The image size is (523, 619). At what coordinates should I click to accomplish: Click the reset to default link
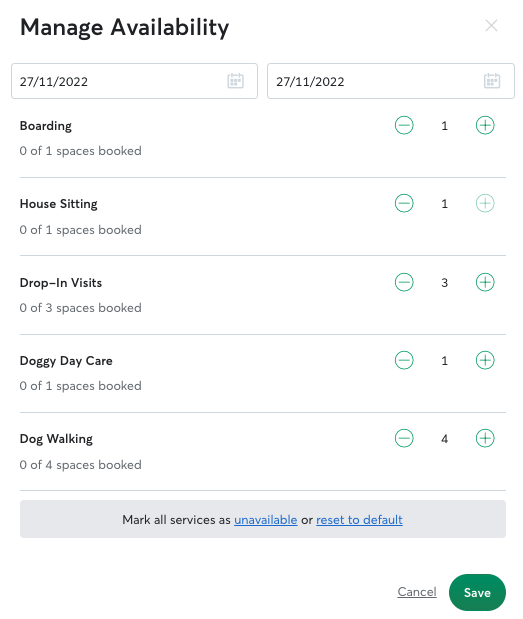coord(359,520)
